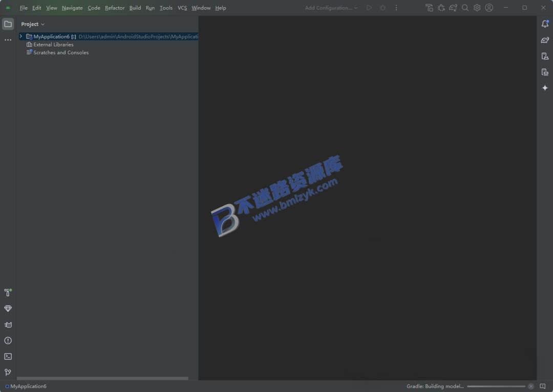
Task: Open the Navigate menu
Action: [x=72, y=8]
